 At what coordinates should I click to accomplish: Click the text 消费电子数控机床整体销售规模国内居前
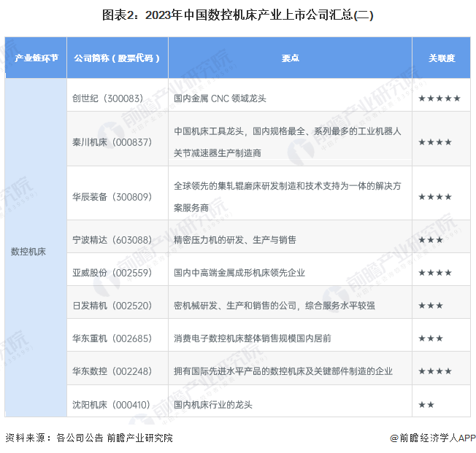[253, 338]
